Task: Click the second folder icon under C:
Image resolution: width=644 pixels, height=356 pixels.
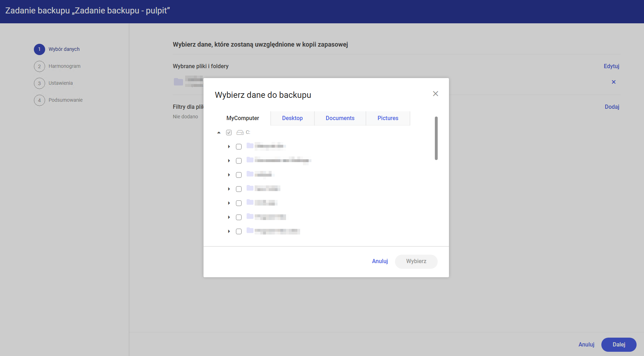Action: point(250,160)
